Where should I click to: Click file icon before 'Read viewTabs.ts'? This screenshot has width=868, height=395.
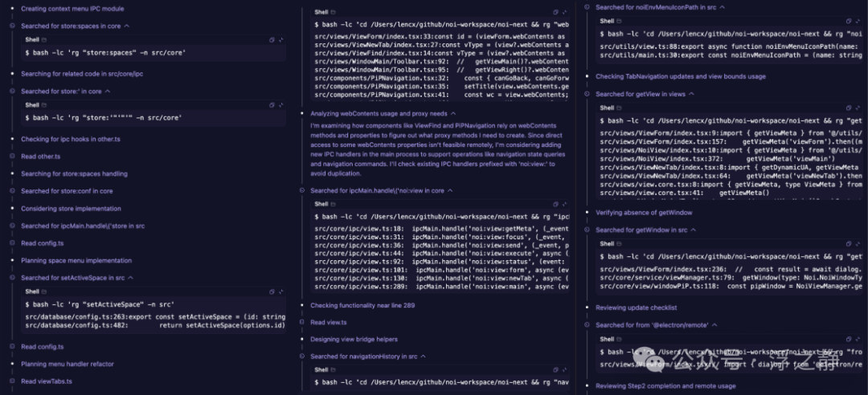[x=12, y=381]
